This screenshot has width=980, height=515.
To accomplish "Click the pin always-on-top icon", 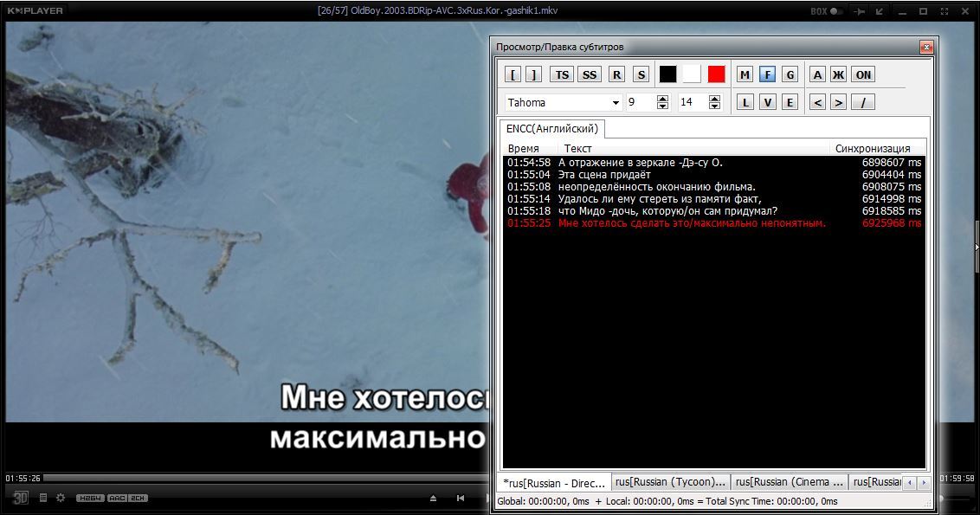I will click(861, 11).
